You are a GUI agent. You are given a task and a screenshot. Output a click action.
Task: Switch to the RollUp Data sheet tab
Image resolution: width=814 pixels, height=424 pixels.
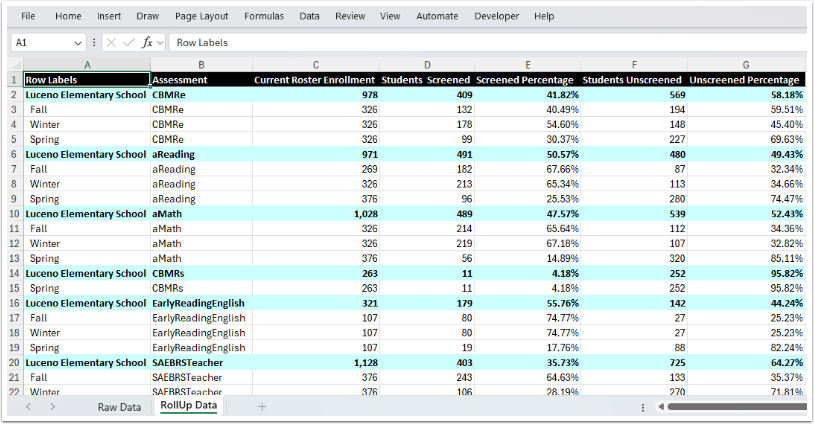tap(188, 406)
